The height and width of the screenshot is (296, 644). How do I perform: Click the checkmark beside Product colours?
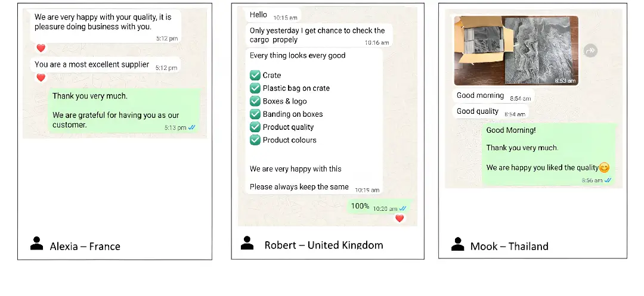255,140
